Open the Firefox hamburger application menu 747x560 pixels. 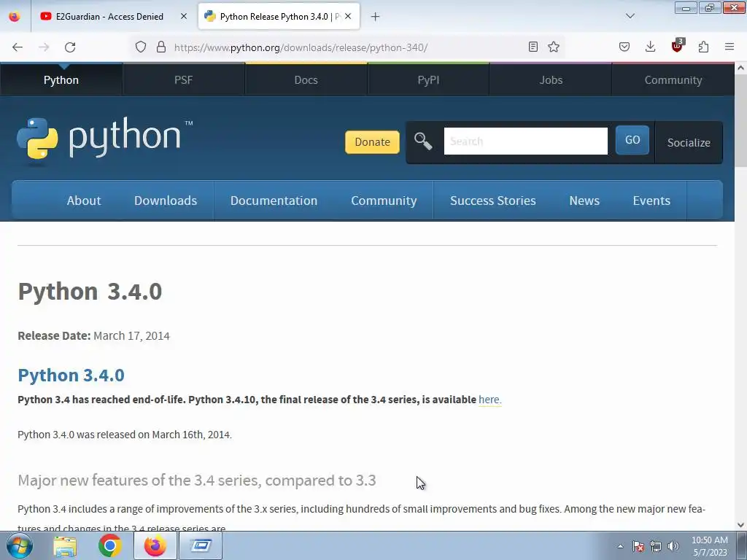729,47
